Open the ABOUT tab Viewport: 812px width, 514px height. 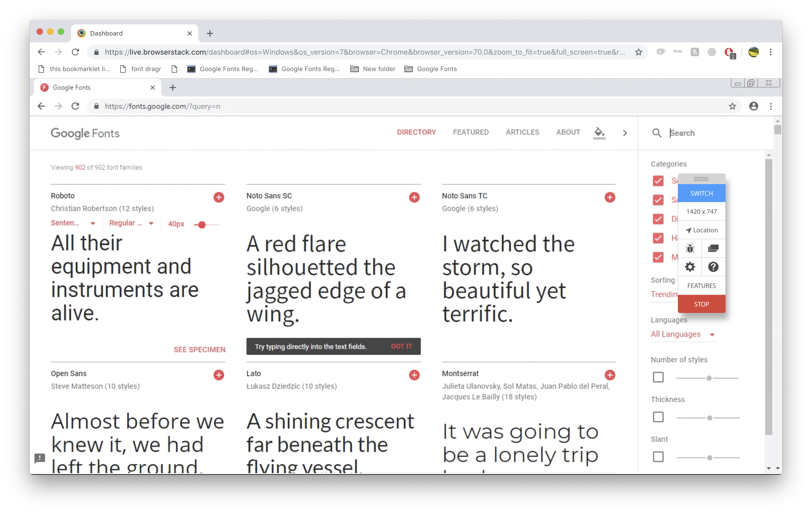[x=568, y=132]
